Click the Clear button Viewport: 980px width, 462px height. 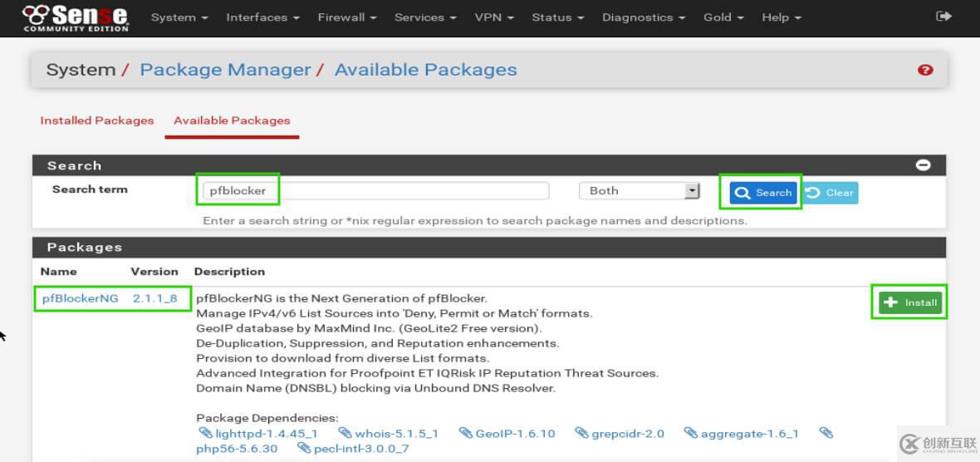click(x=831, y=193)
